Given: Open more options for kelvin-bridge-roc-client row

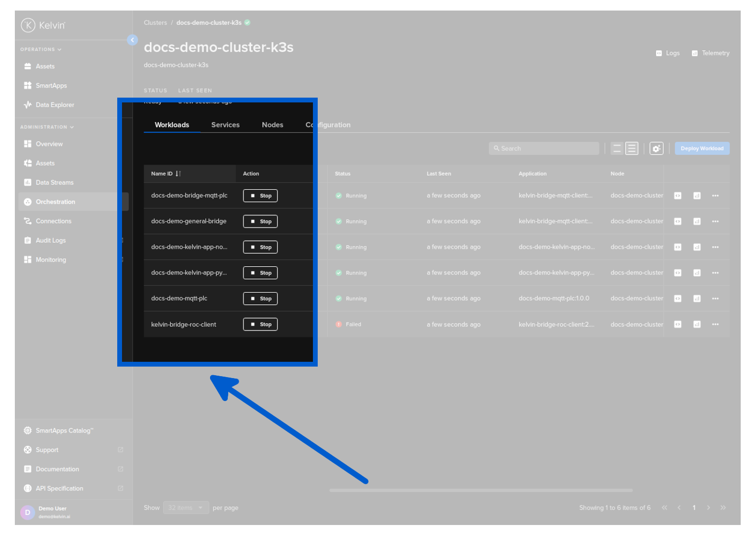Looking at the screenshot, I should pyautogui.click(x=715, y=324).
